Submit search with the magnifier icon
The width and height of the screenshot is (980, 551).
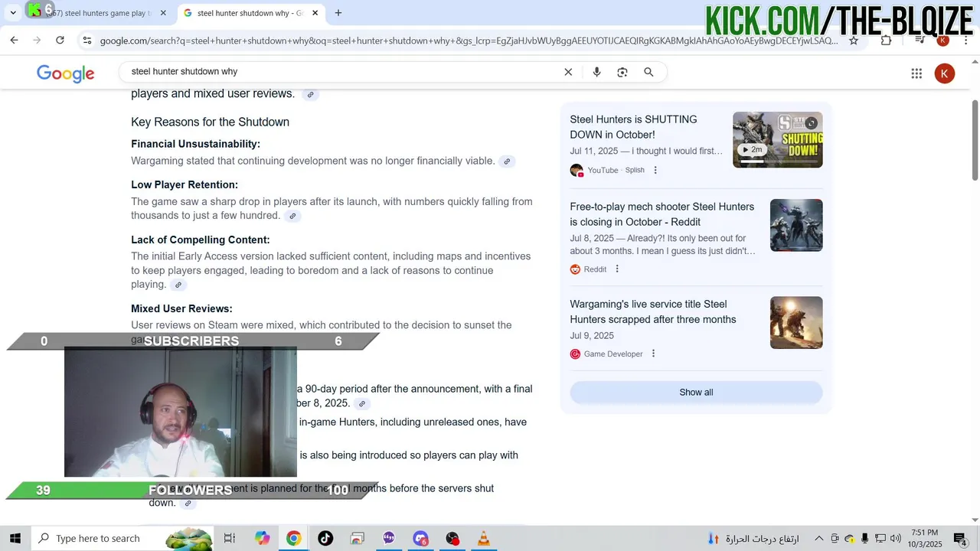click(x=648, y=72)
